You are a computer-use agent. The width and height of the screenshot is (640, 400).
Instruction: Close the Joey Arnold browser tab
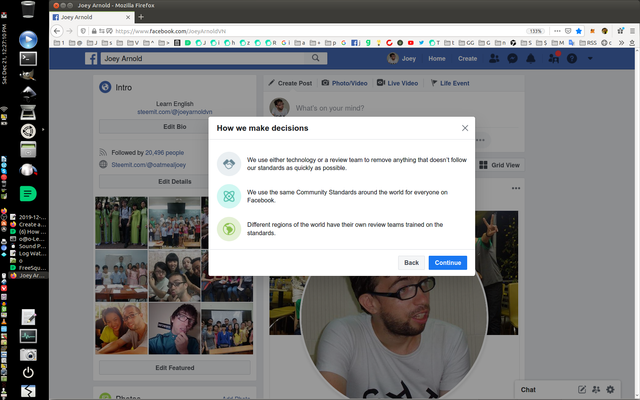coord(128,17)
